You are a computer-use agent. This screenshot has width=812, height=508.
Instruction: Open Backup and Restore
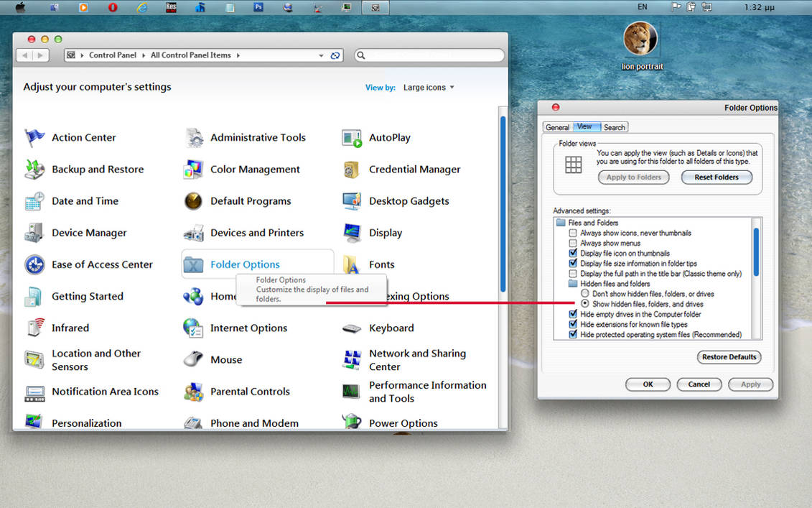[x=97, y=169]
